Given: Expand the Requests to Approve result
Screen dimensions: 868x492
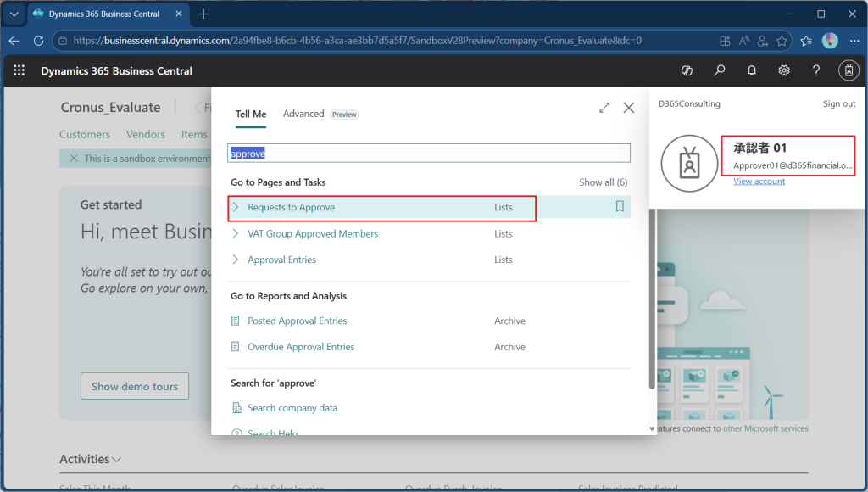Looking at the screenshot, I should tap(236, 208).
